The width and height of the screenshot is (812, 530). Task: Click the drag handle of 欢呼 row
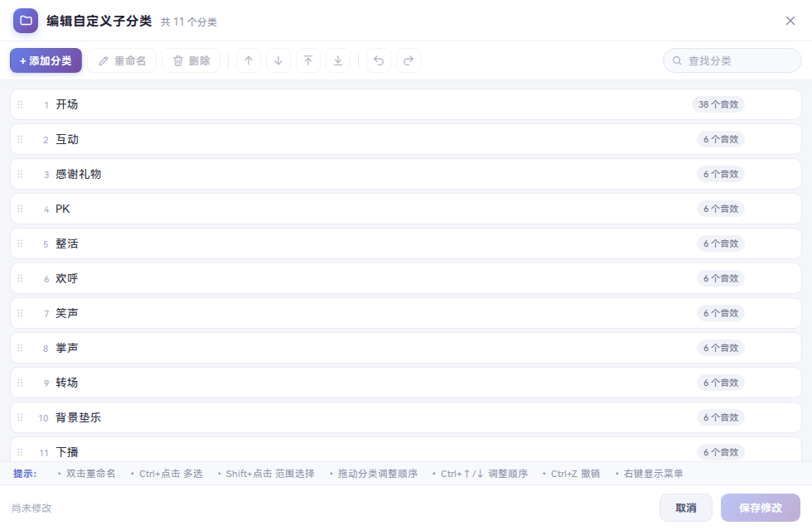[20, 278]
